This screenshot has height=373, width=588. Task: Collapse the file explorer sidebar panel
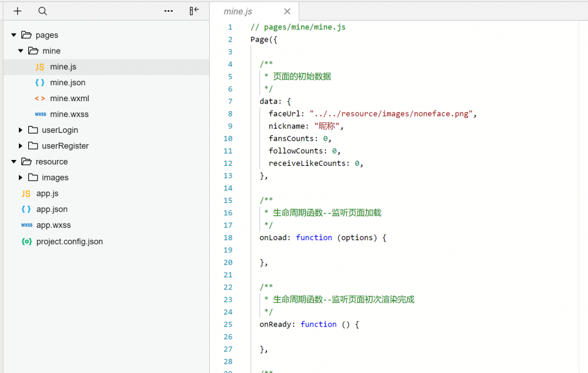(194, 11)
